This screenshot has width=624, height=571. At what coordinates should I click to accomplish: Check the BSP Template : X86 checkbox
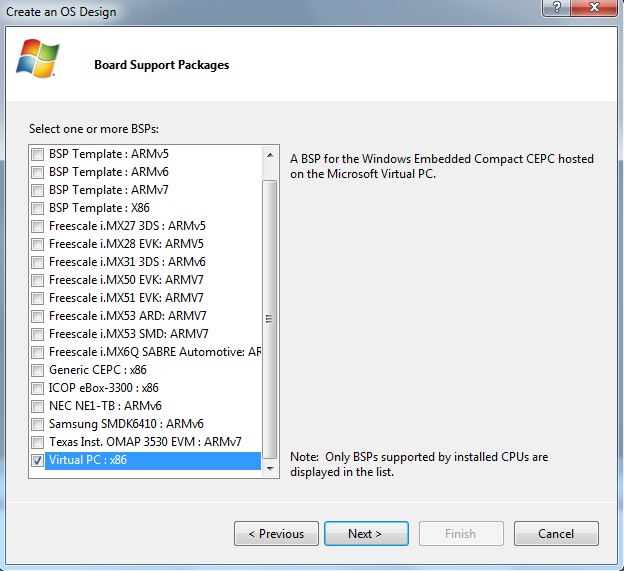pyautogui.click(x=37, y=208)
